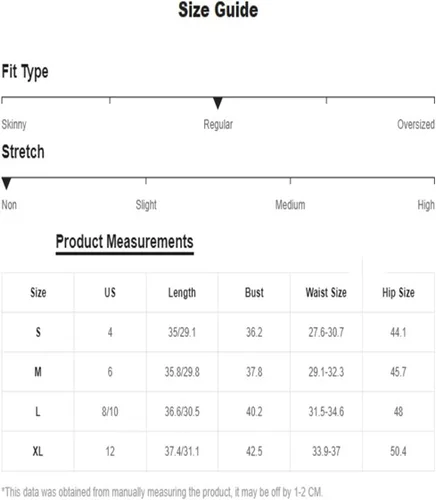Click the M row bust value 37.8
The height and width of the screenshot is (500, 436).
point(254,372)
